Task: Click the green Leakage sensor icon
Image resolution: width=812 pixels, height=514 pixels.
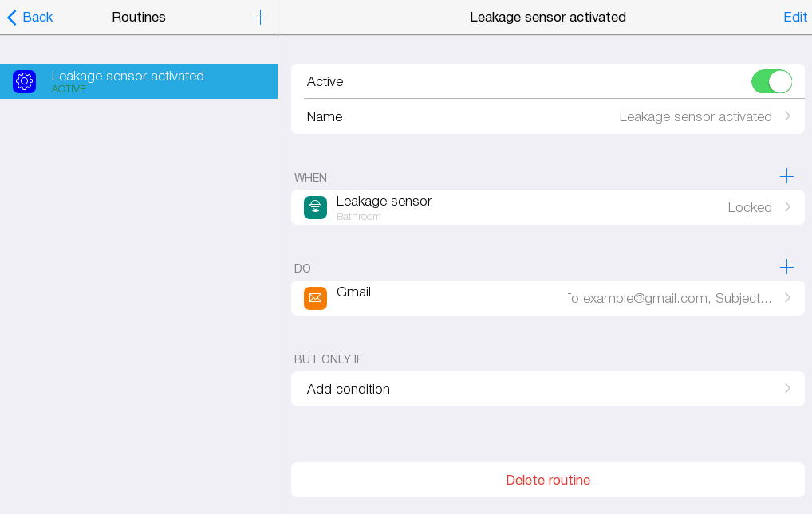Action: click(315, 207)
